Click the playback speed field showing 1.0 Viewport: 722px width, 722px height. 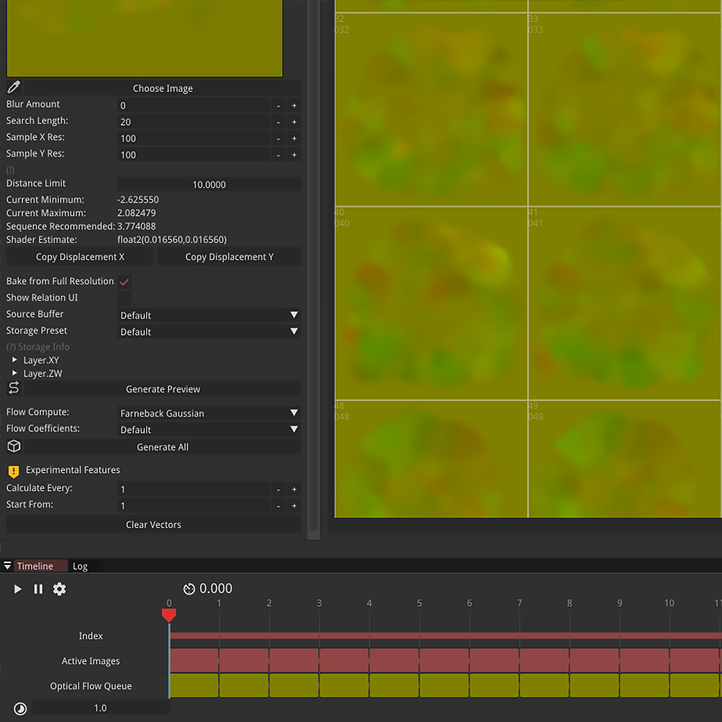(100, 708)
